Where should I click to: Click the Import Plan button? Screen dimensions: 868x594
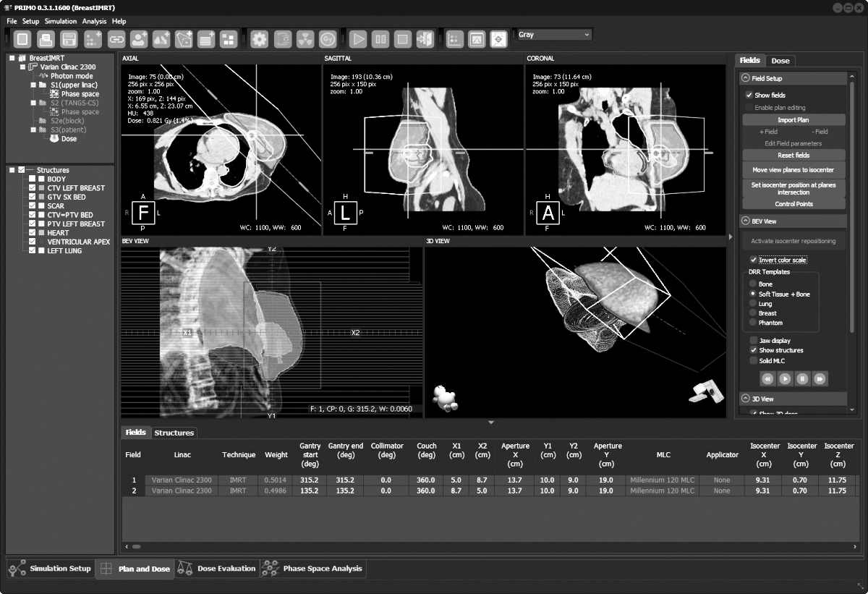(793, 120)
